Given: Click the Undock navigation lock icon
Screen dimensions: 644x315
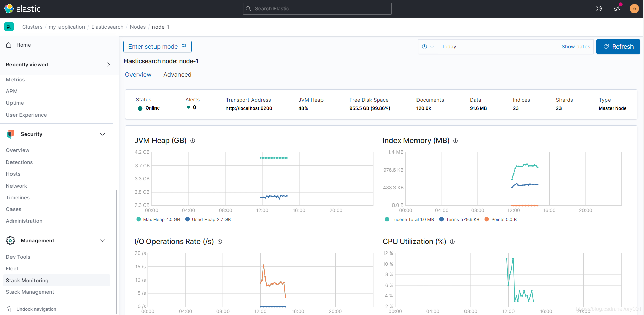Looking at the screenshot, I should point(9,309).
